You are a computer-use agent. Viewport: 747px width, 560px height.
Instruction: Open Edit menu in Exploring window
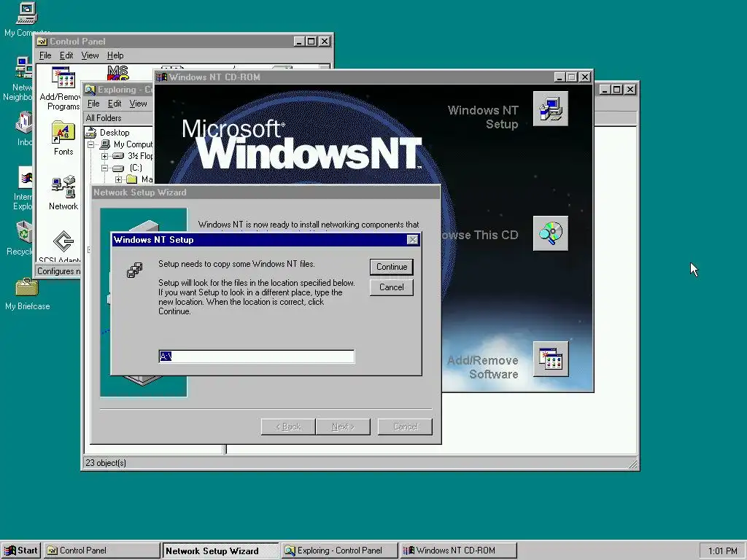point(115,104)
